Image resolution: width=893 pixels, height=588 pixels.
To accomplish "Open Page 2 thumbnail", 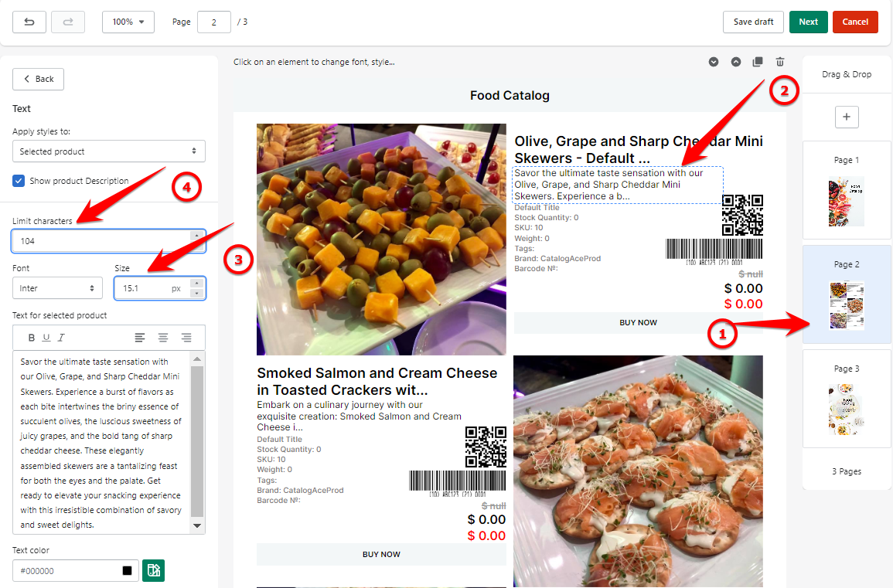I will (847, 306).
